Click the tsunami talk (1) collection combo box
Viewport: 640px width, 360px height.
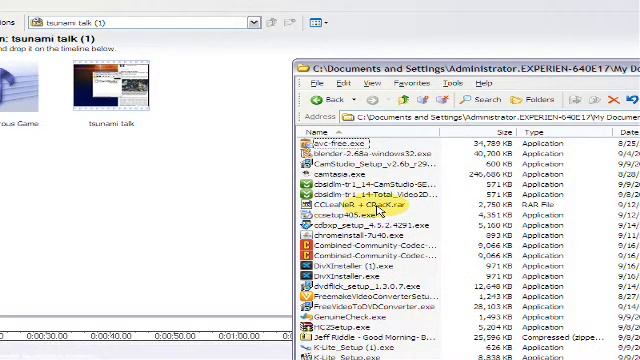tap(145, 22)
